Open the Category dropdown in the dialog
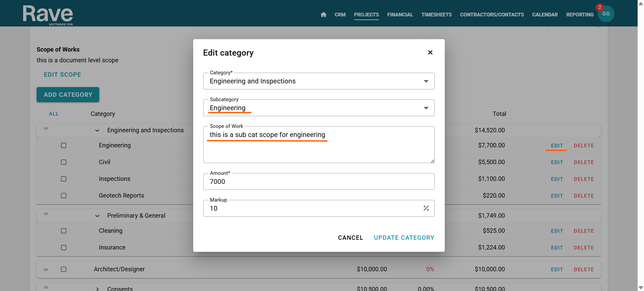644x291 pixels. (426, 81)
